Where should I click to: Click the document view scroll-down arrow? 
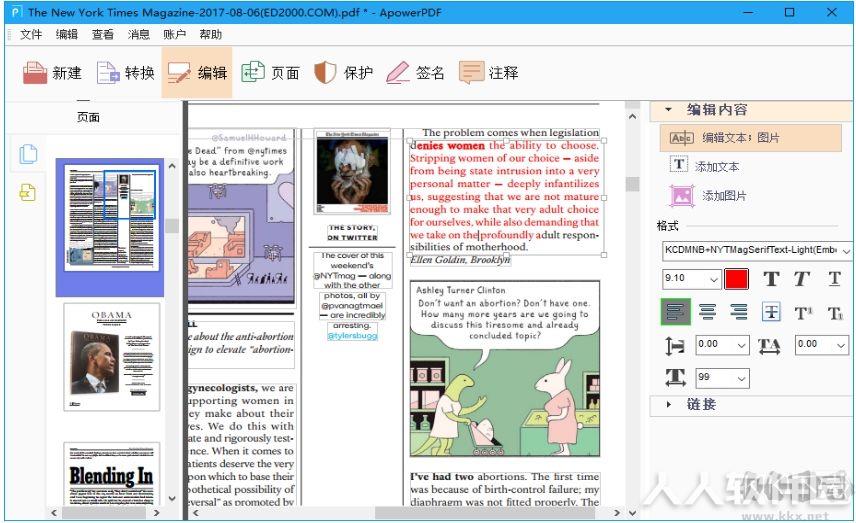[632, 513]
